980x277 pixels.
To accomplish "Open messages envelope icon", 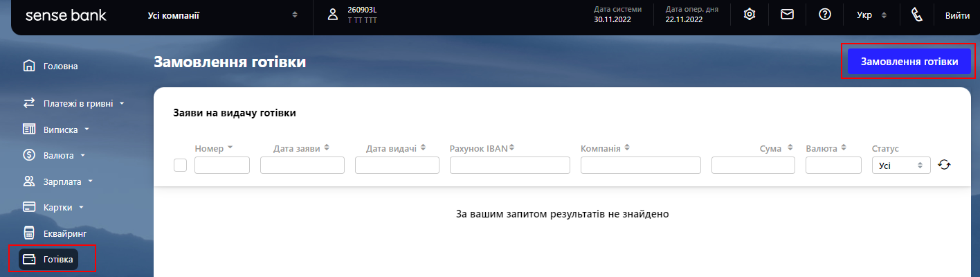I will [787, 14].
